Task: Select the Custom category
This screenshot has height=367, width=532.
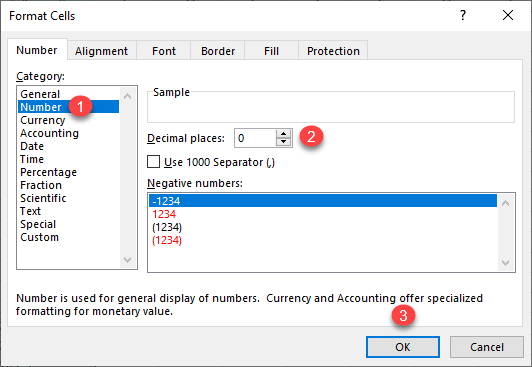Action: tap(69, 237)
